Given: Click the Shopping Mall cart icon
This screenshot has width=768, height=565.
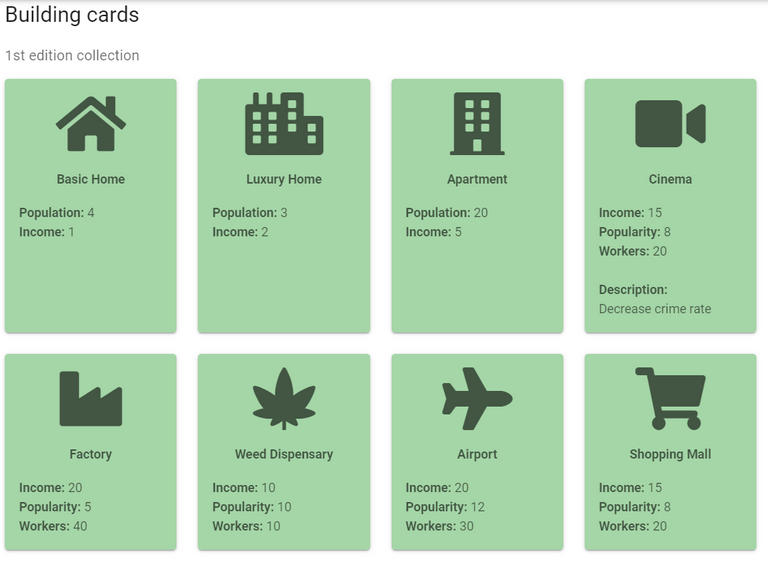Looking at the screenshot, I should (x=670, y=398).
